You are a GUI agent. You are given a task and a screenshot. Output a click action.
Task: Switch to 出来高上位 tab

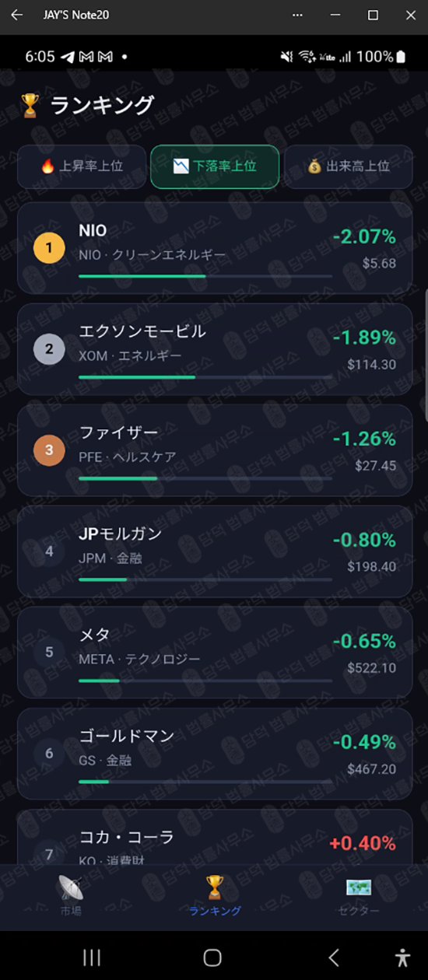point(348,166)
